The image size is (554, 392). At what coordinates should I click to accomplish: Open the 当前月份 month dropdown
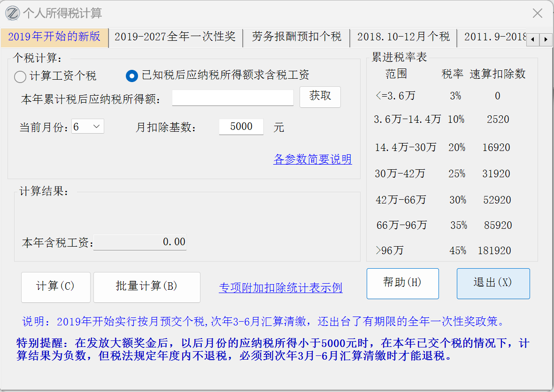[x=88, y=127]
